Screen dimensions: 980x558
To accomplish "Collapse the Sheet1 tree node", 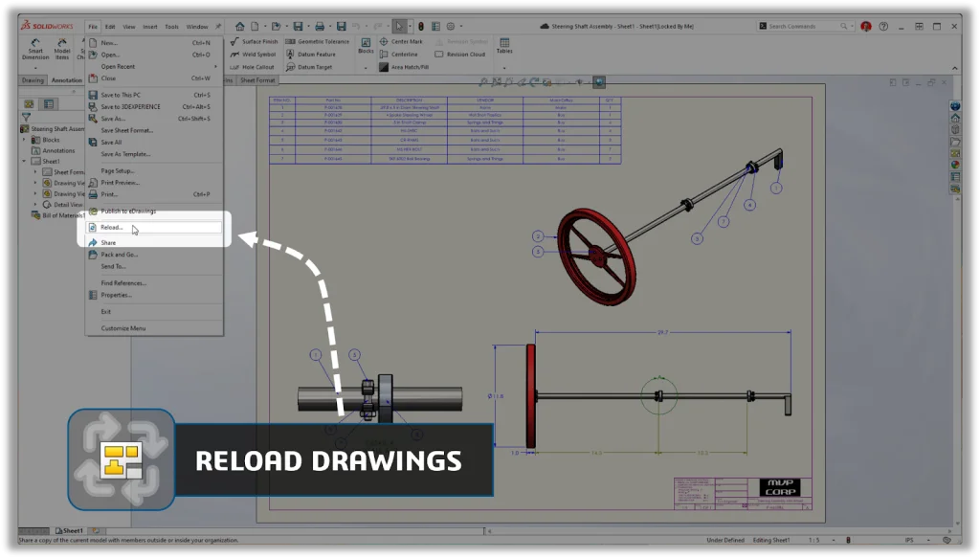I will point(25,162).
